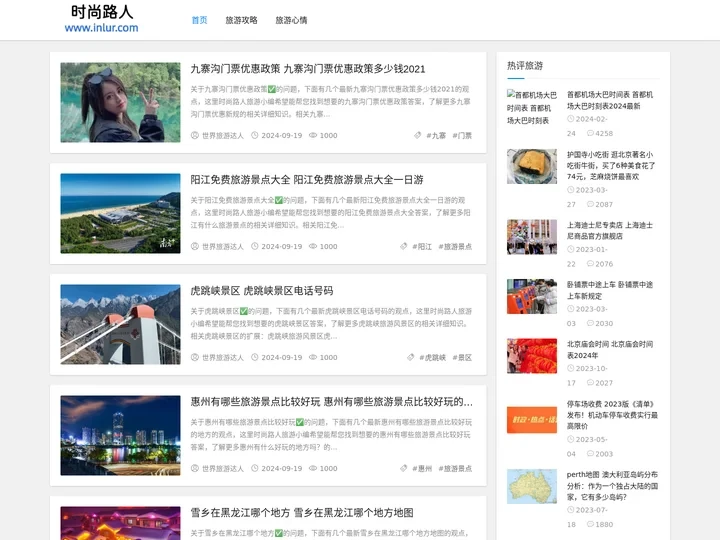Screen dimensions: 720x540
Task: Click author icon in 九寨沟 article
Action: [x=195, y=135]
